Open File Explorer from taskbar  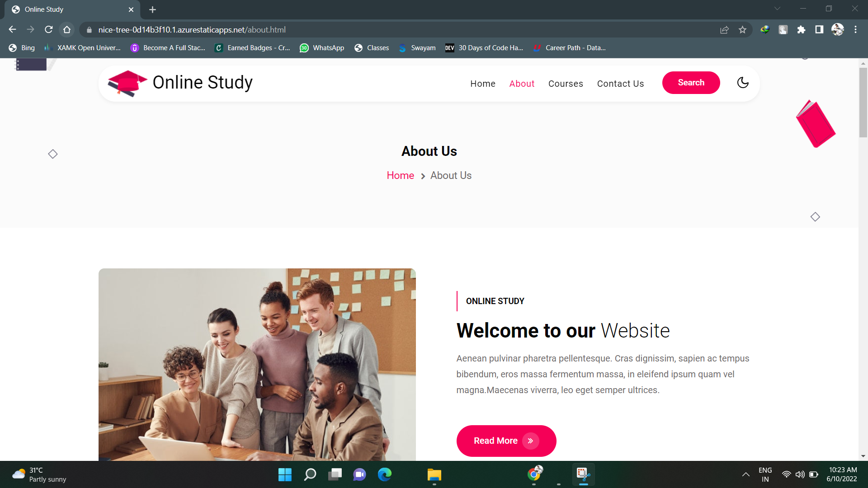(434, 474)
